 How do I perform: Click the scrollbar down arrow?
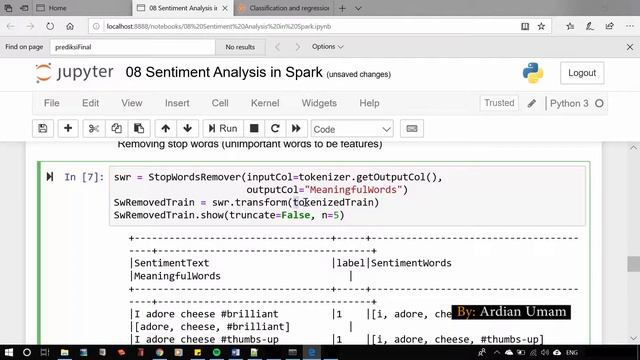point(633,338)
